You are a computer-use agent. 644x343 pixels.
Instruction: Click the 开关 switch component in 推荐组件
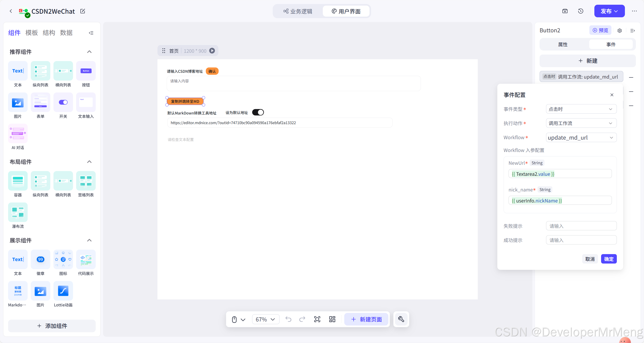pos(63,102)
